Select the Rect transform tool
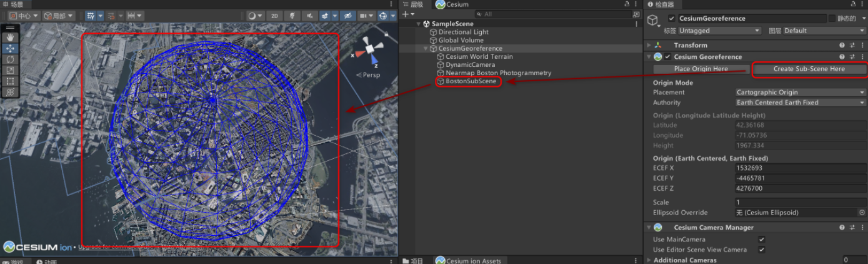Screen dimensions: 868x264 [11, 81]
